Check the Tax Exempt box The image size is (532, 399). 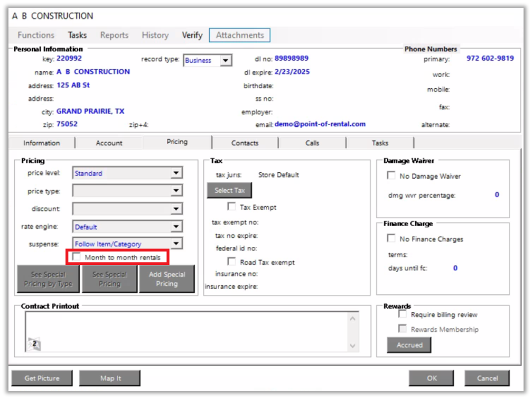tap(231, 207)
